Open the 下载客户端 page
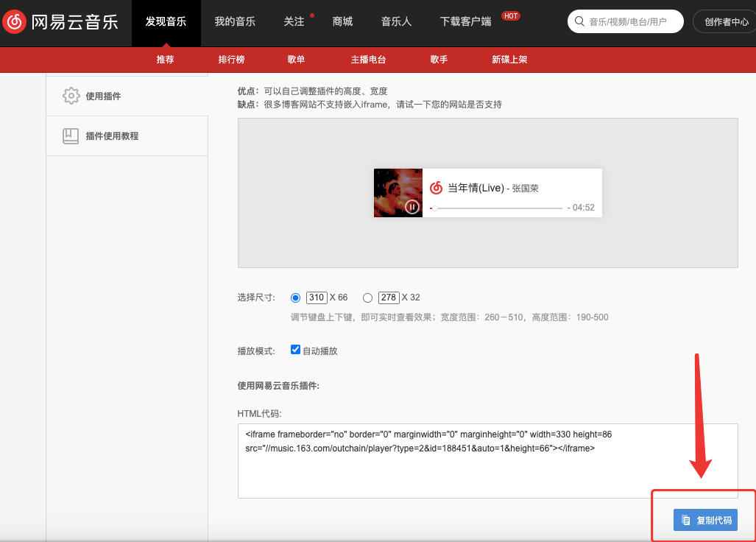The height and width of the screenshot is (542, 756). click(x=465, y=21)
